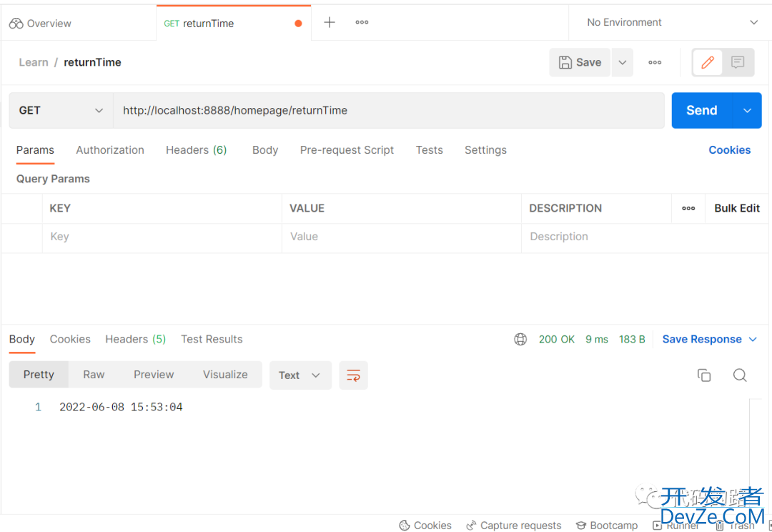
Task: Open request more actions ellipsis
Action: click(x=655, y=63)
